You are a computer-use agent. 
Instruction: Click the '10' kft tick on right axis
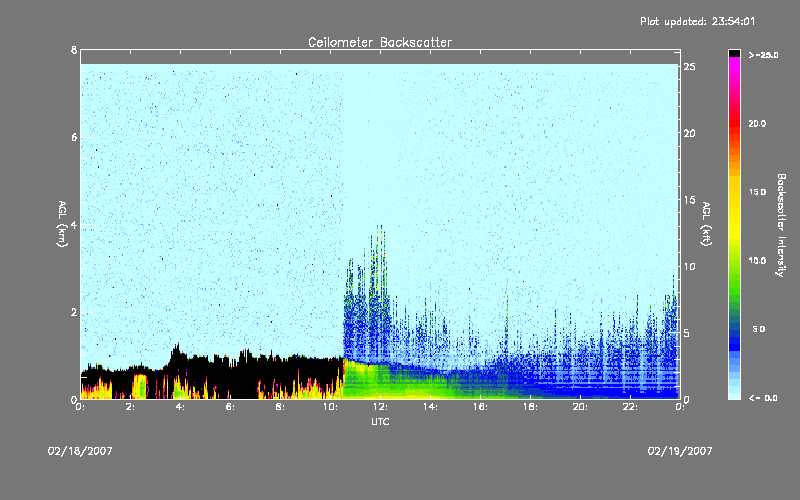point(689,266)
